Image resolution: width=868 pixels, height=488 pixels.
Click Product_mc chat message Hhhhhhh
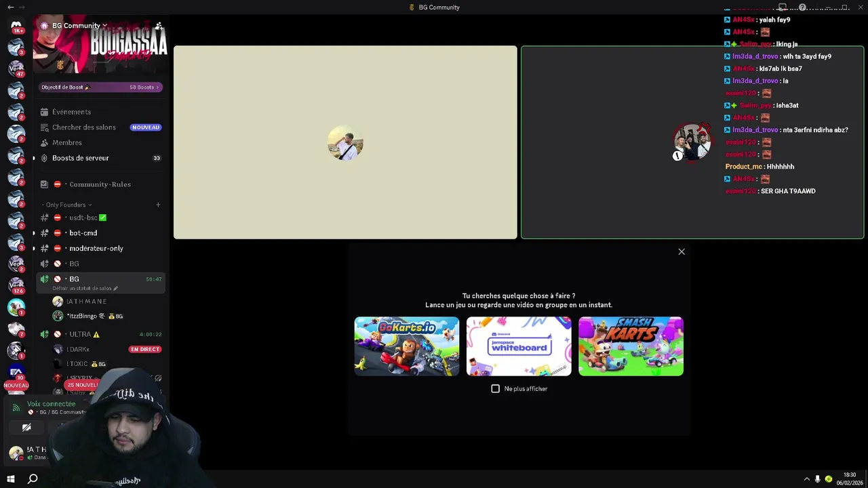point(759,167)
